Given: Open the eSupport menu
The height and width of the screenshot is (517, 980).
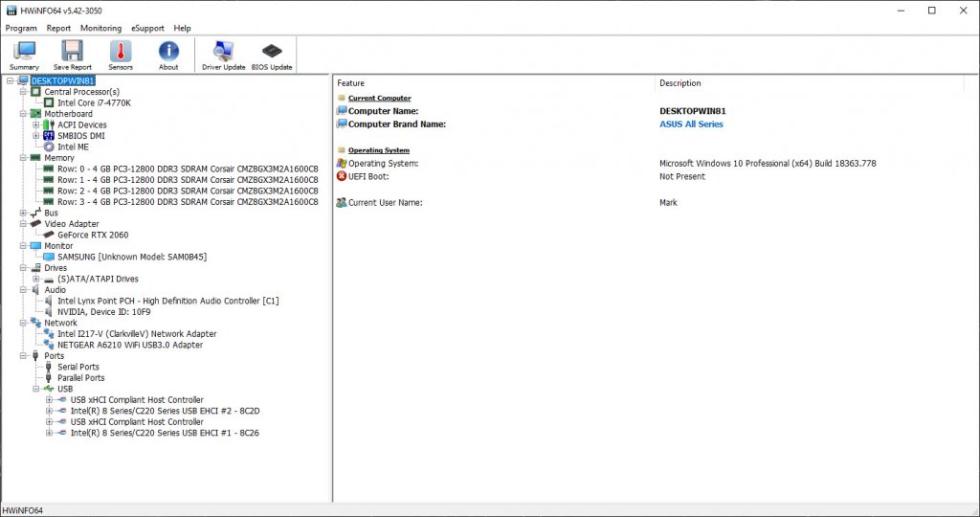Looking at the screenshot, I should pos(147,28).
